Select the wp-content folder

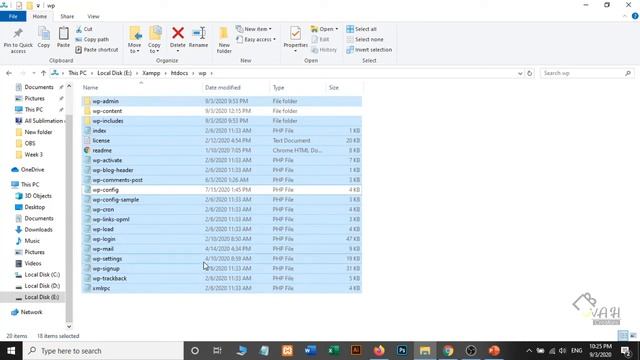[222, 111]
